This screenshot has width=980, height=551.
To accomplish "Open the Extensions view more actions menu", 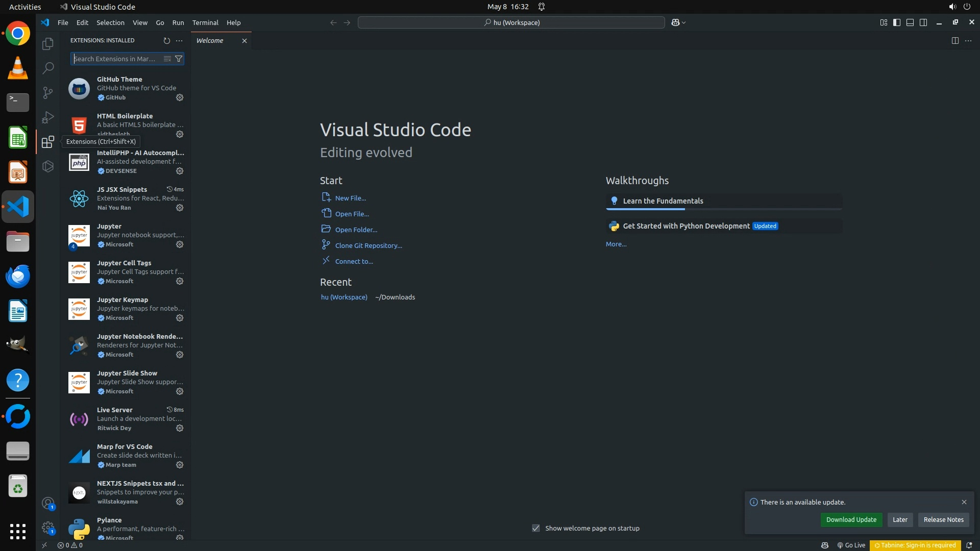I will click(179, 40).
